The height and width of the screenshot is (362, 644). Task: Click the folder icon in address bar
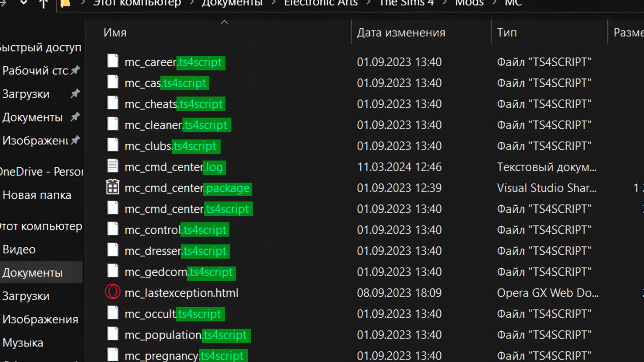(x=65, y=3)
